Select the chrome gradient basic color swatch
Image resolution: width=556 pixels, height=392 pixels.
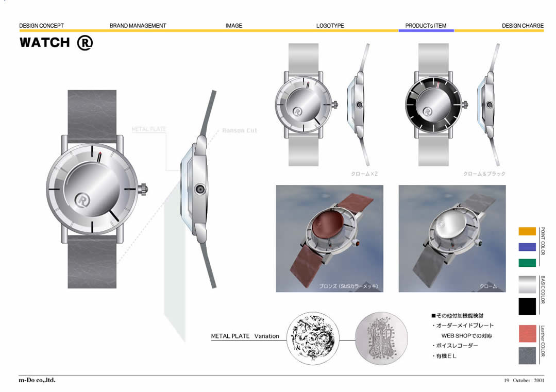coord(527,284)
